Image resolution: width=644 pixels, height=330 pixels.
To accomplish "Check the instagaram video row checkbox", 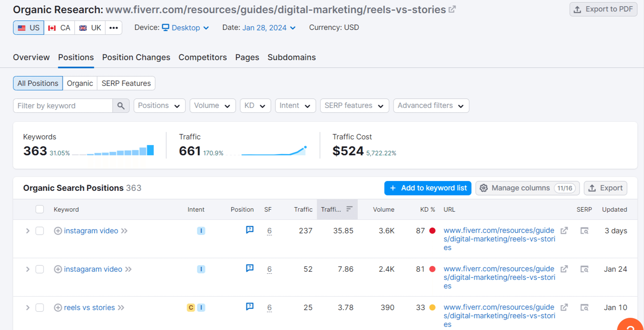I will click(x=40, y=269).
